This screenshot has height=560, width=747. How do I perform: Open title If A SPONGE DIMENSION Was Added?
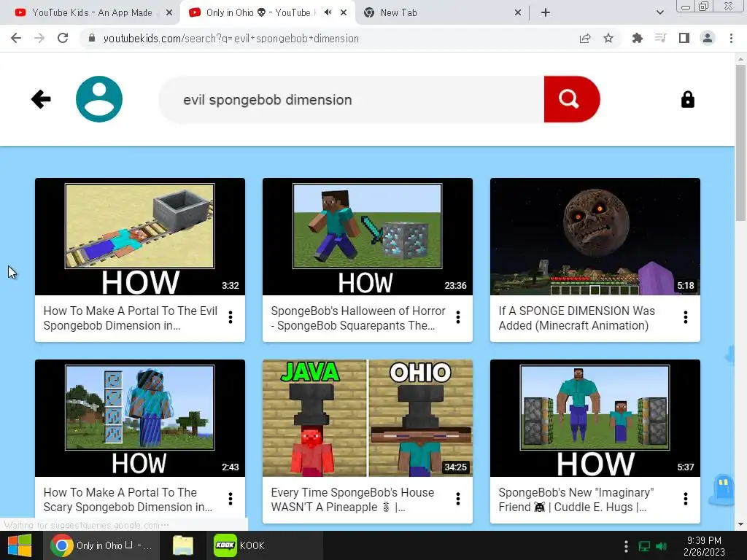[x=576, y=318]
